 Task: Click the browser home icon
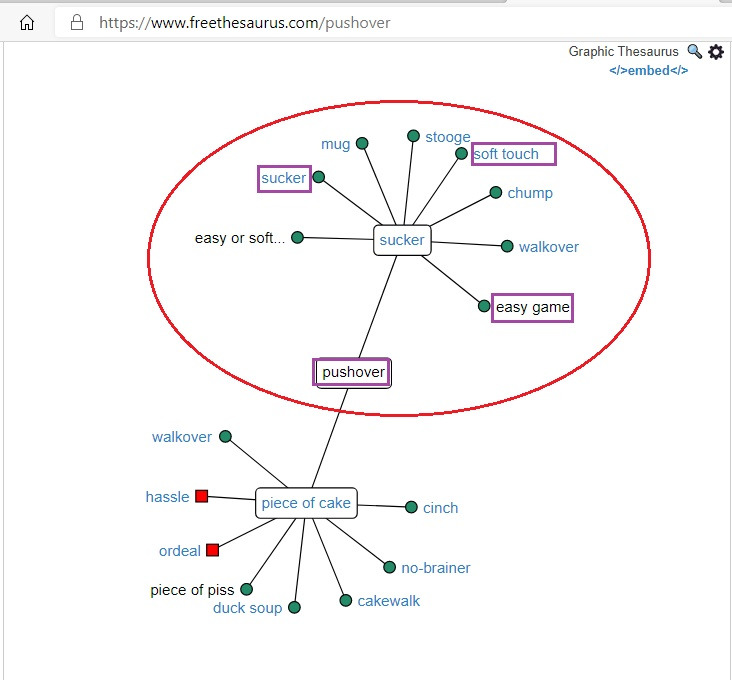pos(27,22)
